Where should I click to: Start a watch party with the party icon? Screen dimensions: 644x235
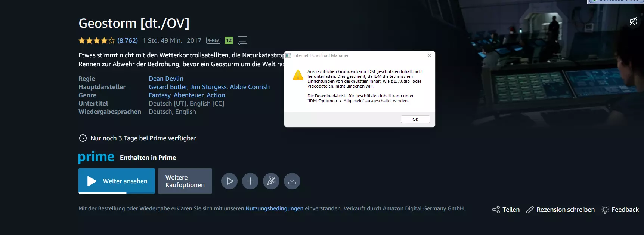pyautogui.click(x=271, y=181)
